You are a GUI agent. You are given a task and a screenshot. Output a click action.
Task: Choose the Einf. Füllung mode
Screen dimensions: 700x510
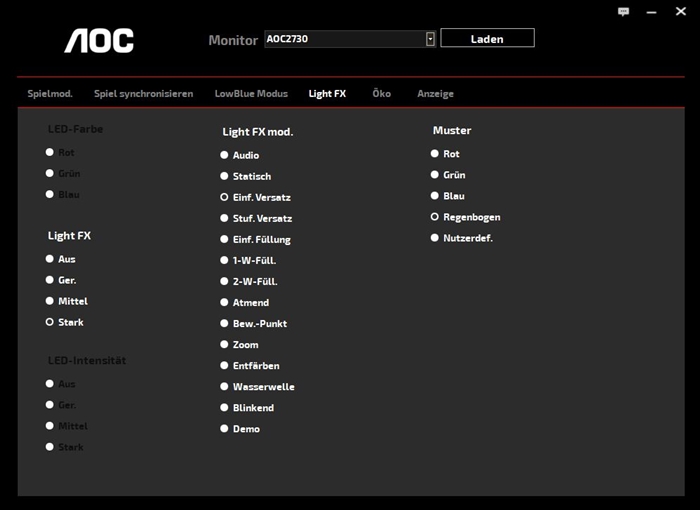tap(255, 239)
